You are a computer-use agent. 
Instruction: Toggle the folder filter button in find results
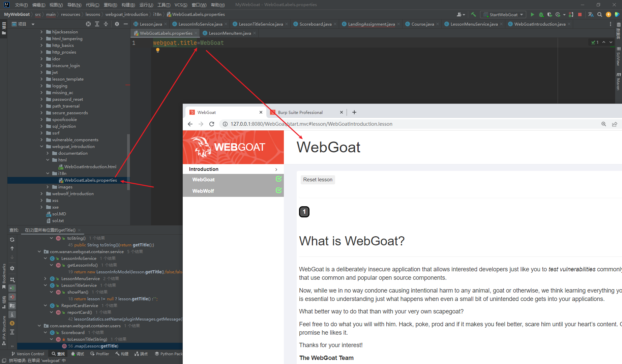point(12,306)
